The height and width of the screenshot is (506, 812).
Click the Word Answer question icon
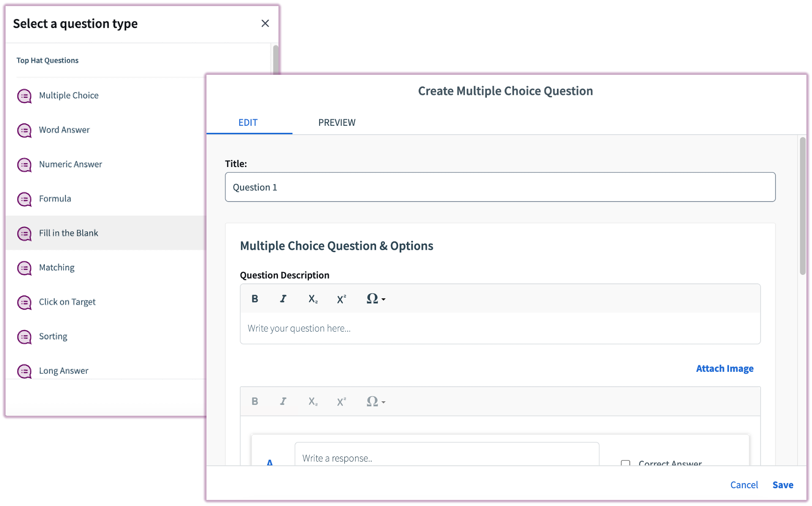click(x=24, y=130)
